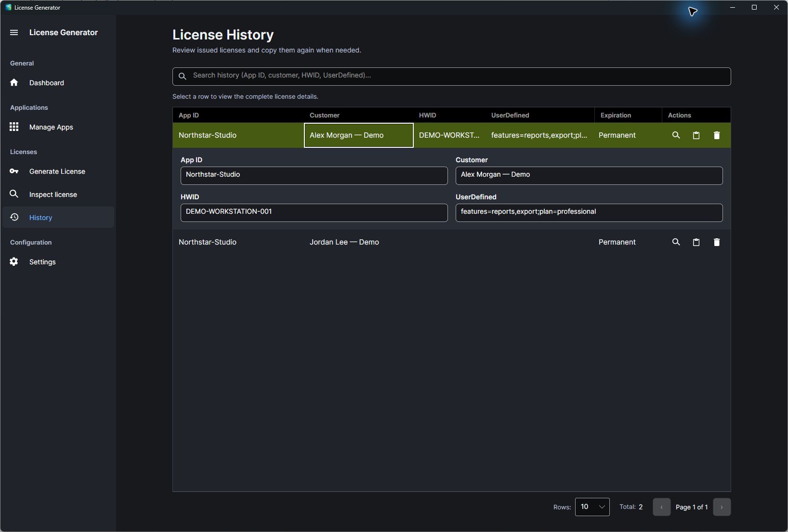788x532 pixels.
Task: Click the DEMO-WORKST... HWID cell
Action: (x=449, y=135)
